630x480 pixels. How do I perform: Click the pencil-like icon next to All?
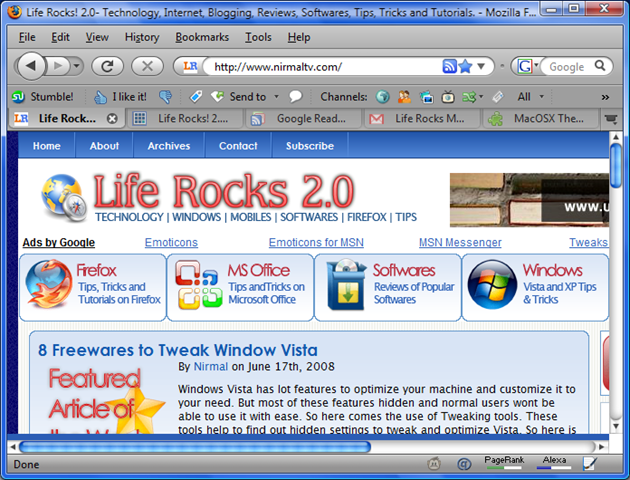tap(498, 97)
